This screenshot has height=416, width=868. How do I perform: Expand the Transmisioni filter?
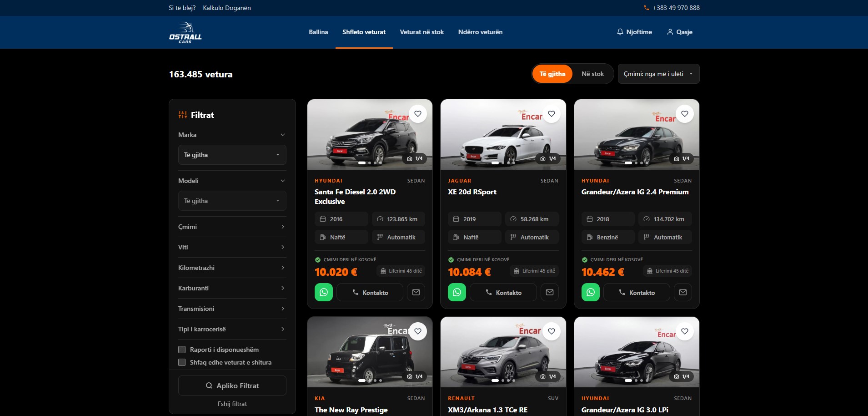(232, 309)
